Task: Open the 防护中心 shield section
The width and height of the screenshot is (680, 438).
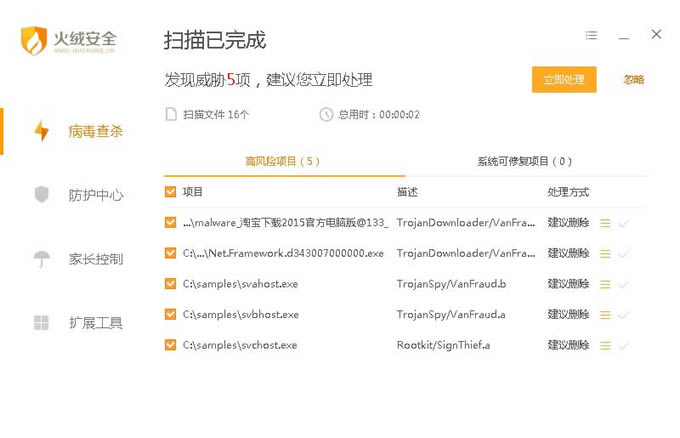Action: coord(94,195)
